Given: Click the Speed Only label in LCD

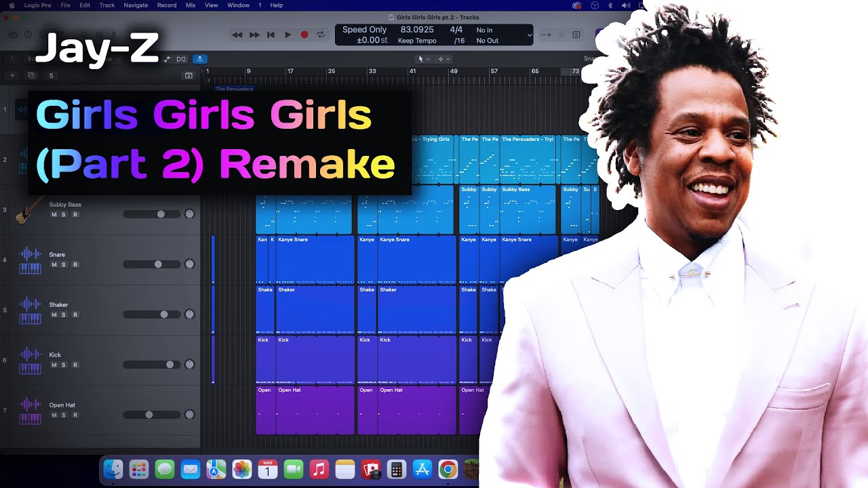Looking at the screenshot, I should [364, 30].
